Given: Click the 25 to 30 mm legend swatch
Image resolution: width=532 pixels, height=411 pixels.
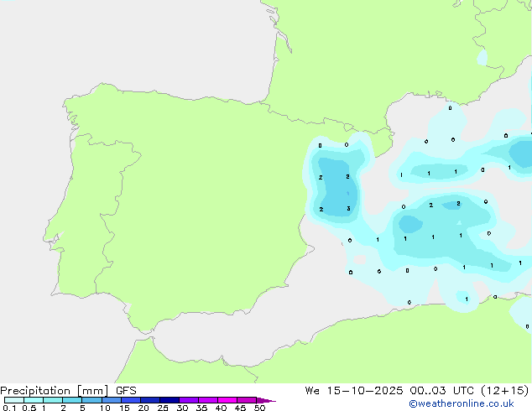Looking at the screenshot, I should [170, 400].
